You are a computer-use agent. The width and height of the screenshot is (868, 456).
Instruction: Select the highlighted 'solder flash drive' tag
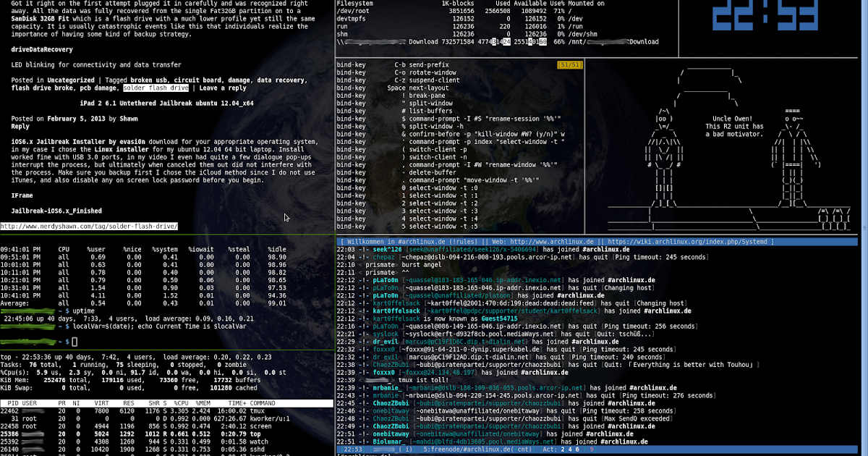pos(156,88)
